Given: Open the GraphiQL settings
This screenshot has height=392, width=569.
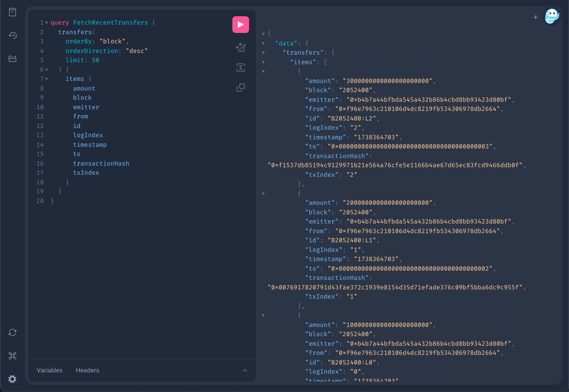Looking at the screenshot, I should click(13, 379).
